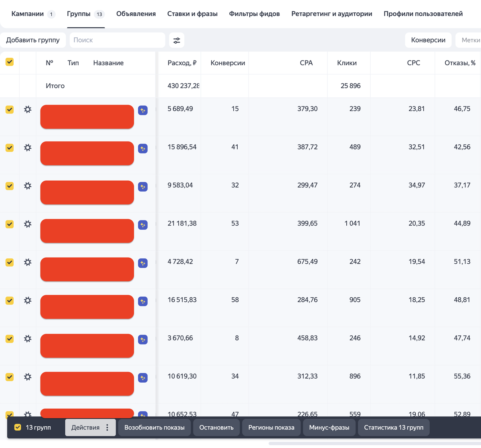481x448 pixels.
Task: Click the clicks value 1 041
Action: tap(352, 224)
